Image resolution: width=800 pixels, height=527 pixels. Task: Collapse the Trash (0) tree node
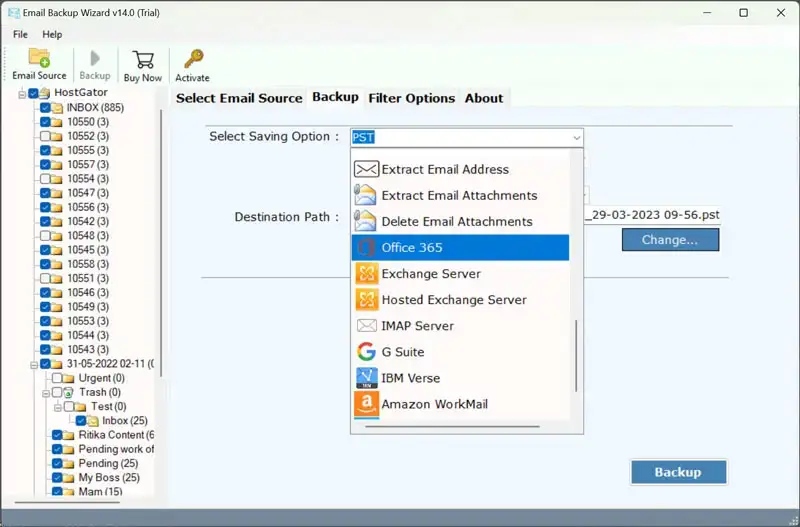tap(46, 393)
